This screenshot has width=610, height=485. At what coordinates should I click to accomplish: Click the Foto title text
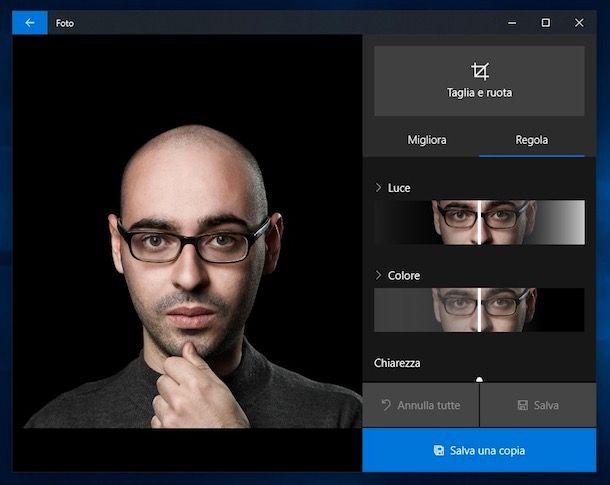[x=64, y=22]
